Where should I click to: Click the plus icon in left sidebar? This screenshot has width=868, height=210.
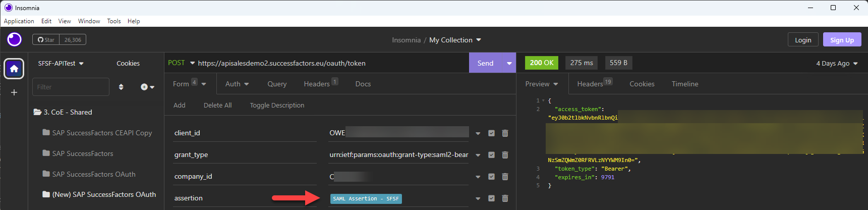pyautogui.click(x=14, y=92)
